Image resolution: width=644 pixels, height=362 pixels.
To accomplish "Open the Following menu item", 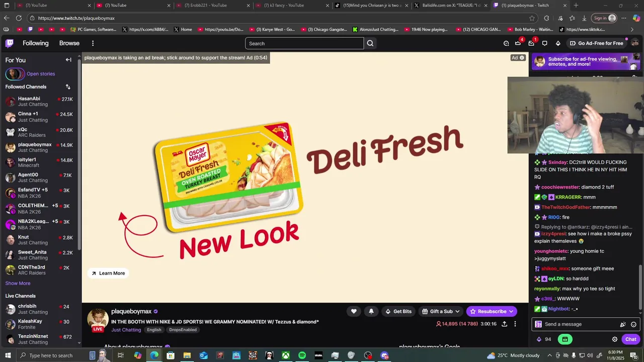I will point(35,43).
